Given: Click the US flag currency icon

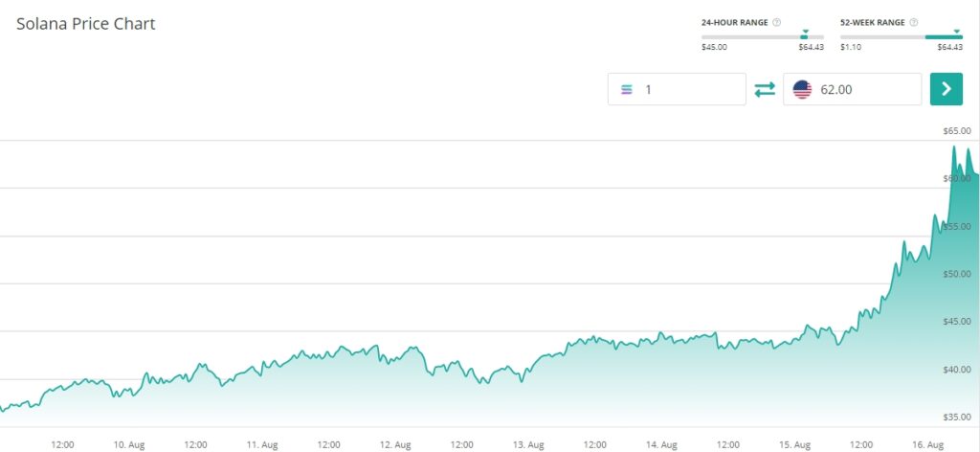Looking at the screenshot, I should [x=802, y=90].
